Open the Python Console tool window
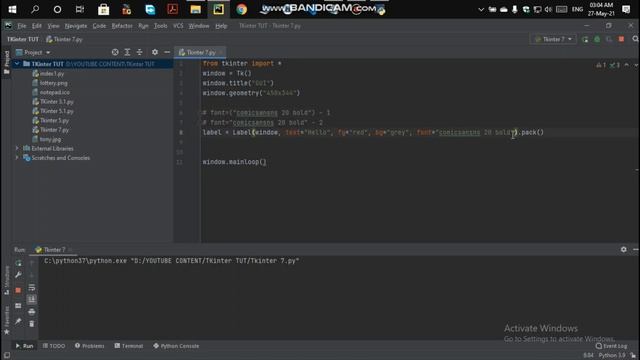This screenshot has width=640, height=360. pyautogui.click(x=176, y=346)
